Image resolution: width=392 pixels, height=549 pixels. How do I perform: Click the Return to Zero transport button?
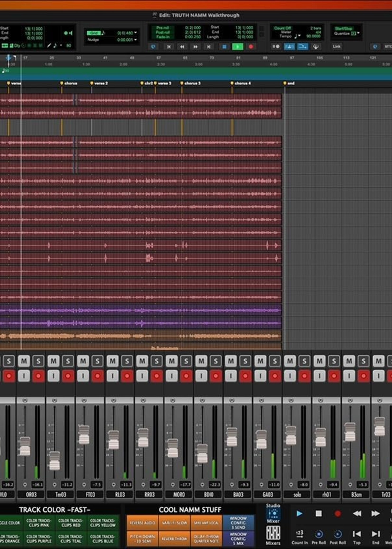click(x=169, y=47)
